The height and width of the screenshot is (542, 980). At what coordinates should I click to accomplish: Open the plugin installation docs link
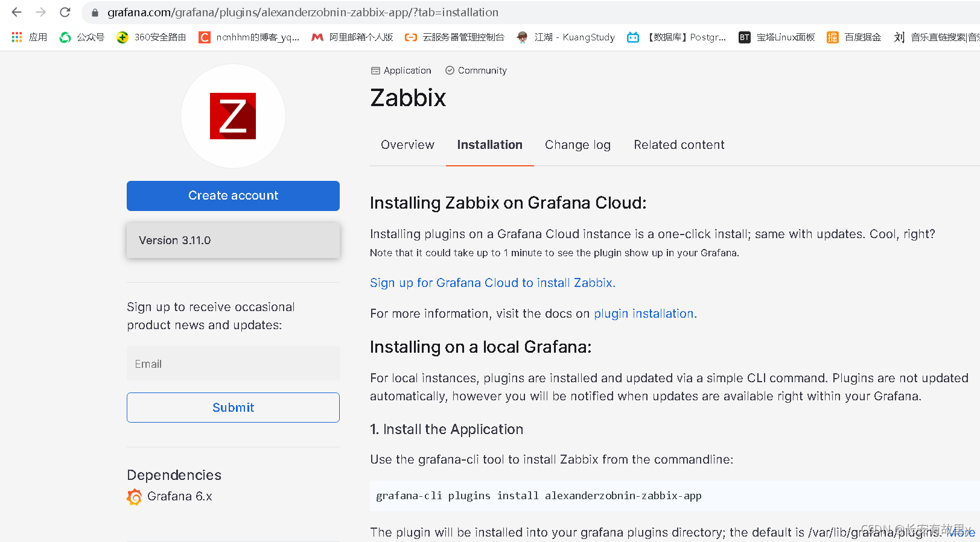click(x=644, y=314)
